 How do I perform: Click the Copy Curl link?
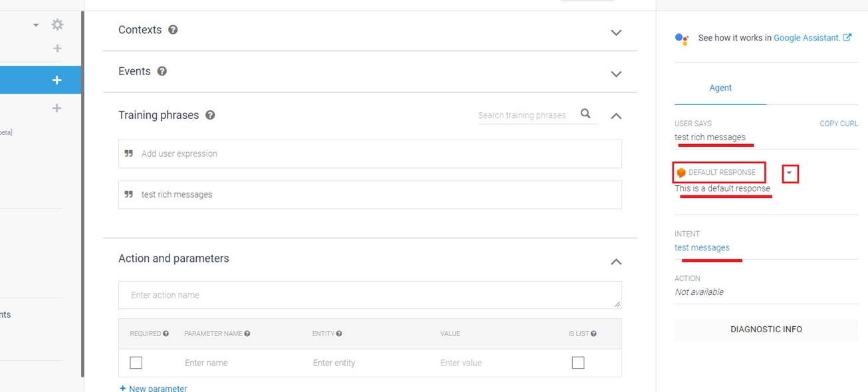[x=839, y=124]
